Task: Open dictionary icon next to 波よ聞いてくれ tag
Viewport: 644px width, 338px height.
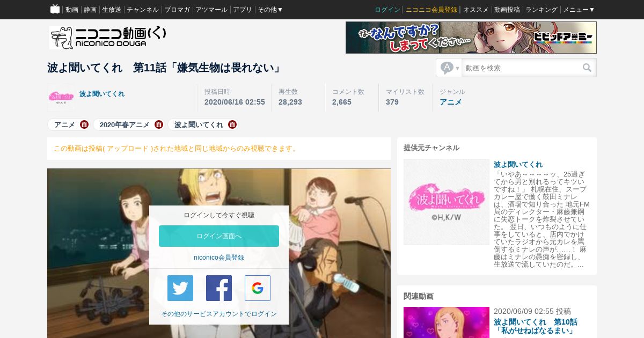Action: coord(232,124)
